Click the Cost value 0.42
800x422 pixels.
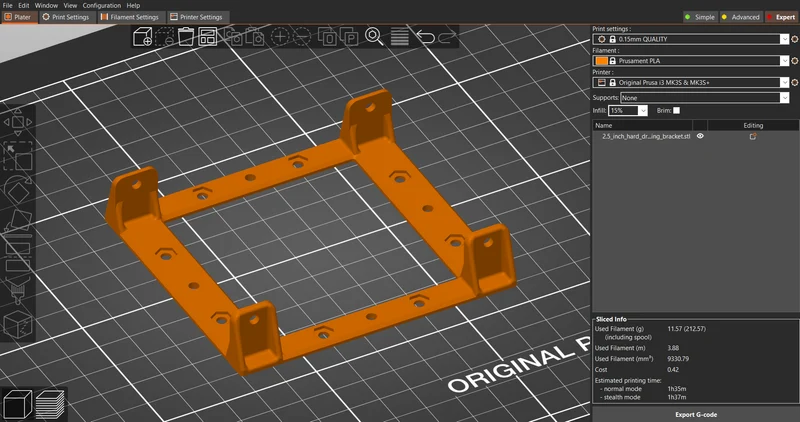(673, 369)
